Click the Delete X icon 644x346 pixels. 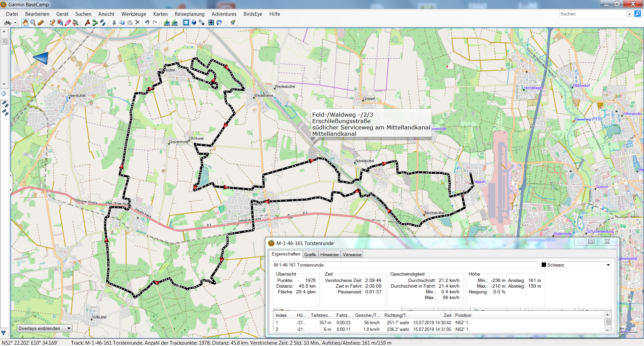pyautogui.click(x=138, y=22)
